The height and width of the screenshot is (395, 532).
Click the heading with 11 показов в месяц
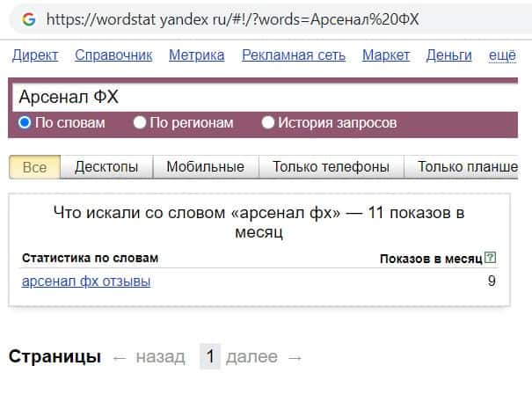(x=259, y=223)
